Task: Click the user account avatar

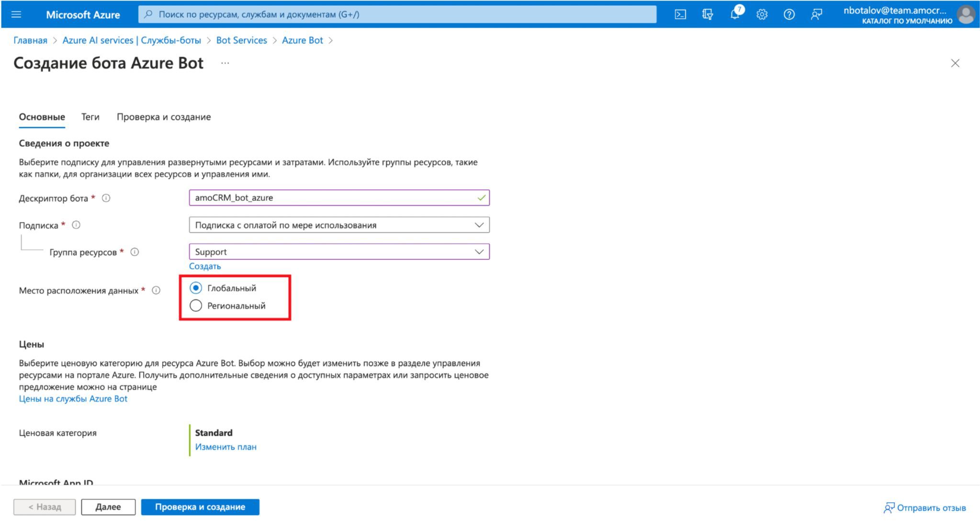Action: (x=966, y=14)
